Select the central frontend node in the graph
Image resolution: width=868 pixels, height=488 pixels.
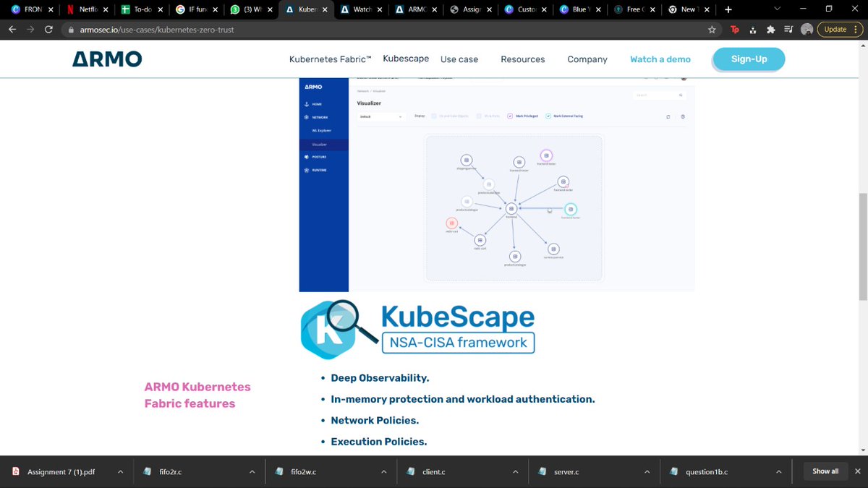tap(511, 208)
